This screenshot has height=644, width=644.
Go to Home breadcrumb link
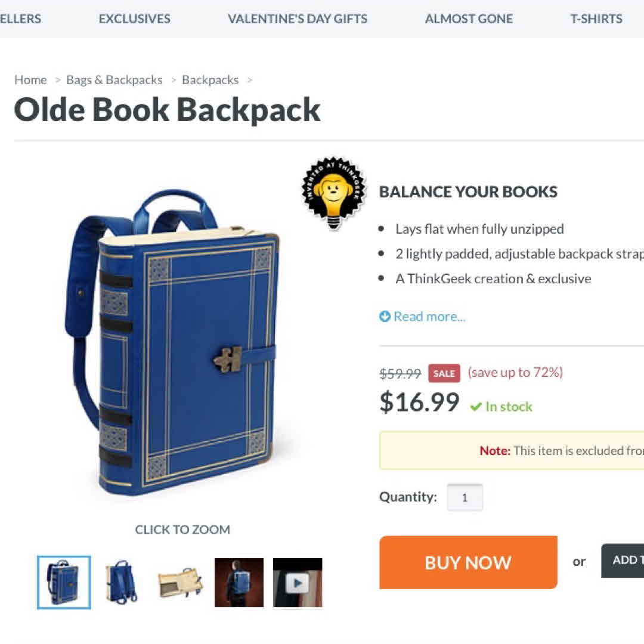(x=31, y=80)
